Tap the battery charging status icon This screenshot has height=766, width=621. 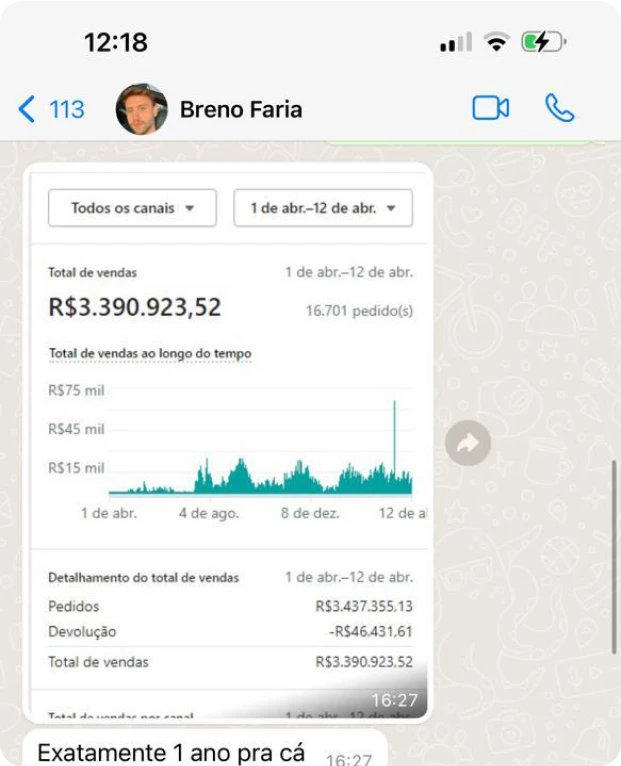(x=544, y=42)
